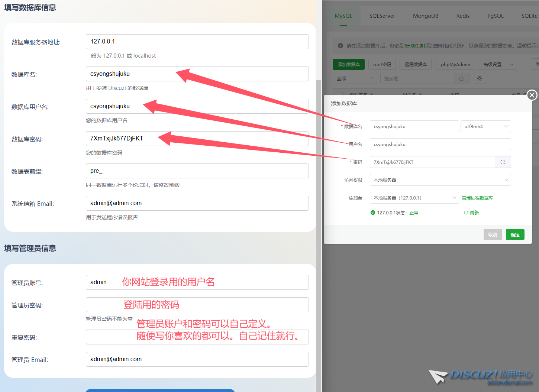Viewport: 539px width, 392px height.
Task: Open the 全部 filter dropdown
Action: pos(355,78)
